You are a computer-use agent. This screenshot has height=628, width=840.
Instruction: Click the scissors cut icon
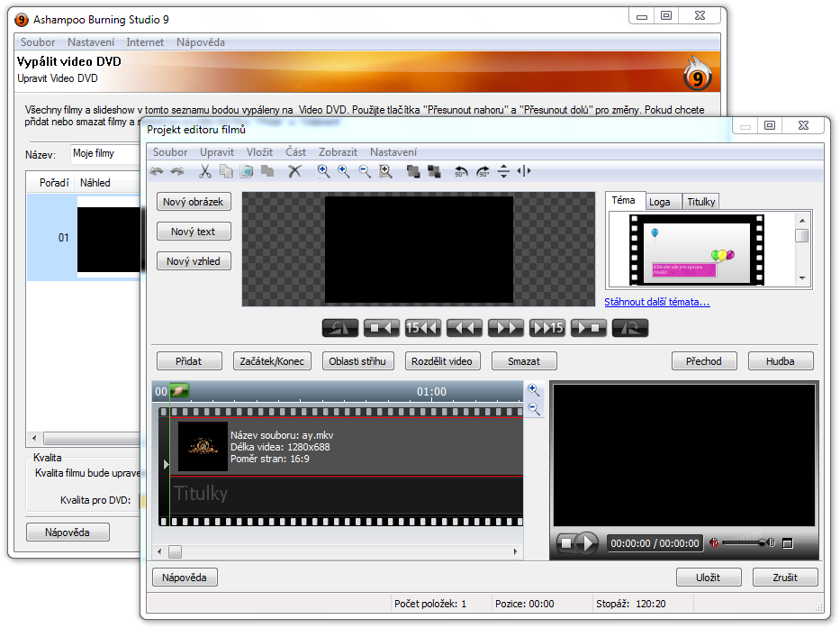coord(204,171)
